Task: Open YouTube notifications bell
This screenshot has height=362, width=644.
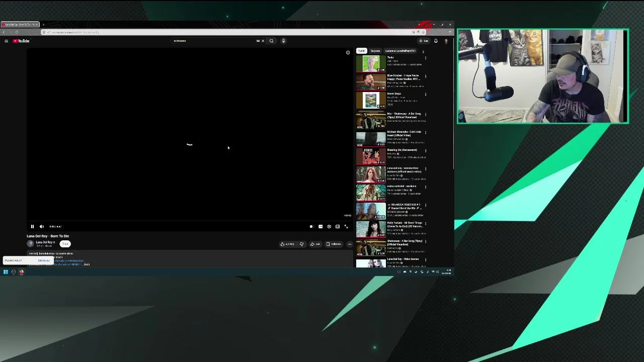Action: pos(436,41)
